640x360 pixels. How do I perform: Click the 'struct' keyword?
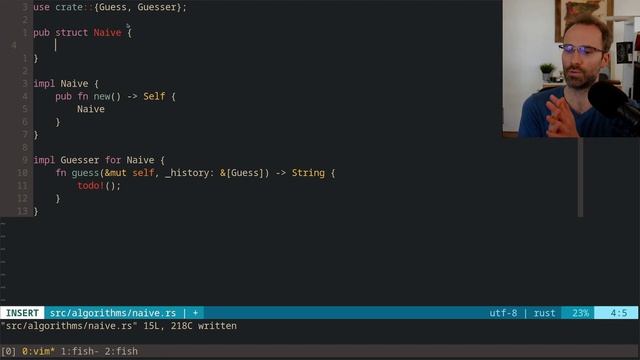71,33
